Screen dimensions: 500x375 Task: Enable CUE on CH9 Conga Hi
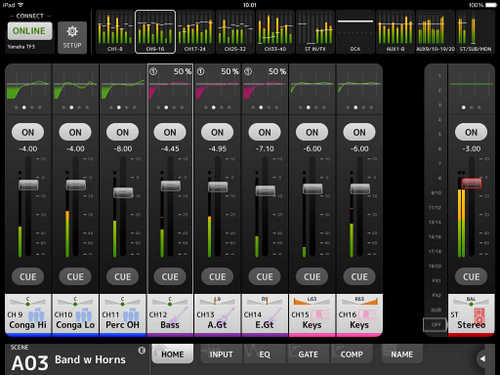tap(28, 276)
